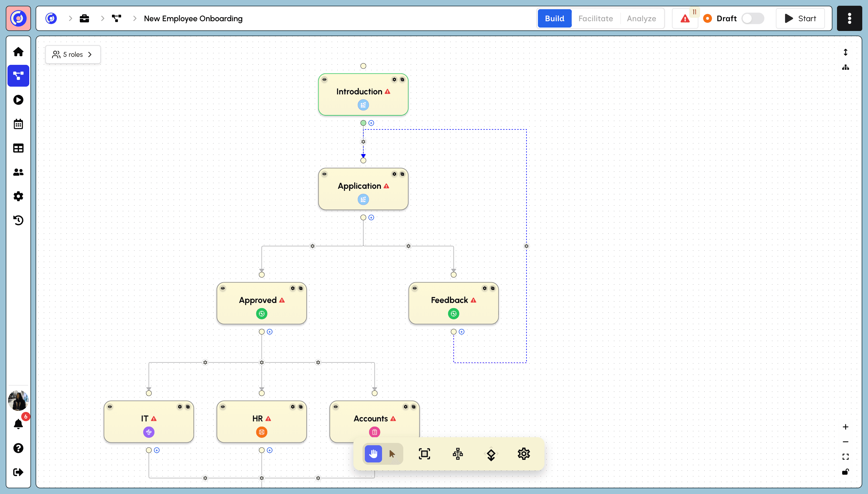Toggle visibility eye on Application node
This screenshot has height=494, width=868.
pos(324,174)
